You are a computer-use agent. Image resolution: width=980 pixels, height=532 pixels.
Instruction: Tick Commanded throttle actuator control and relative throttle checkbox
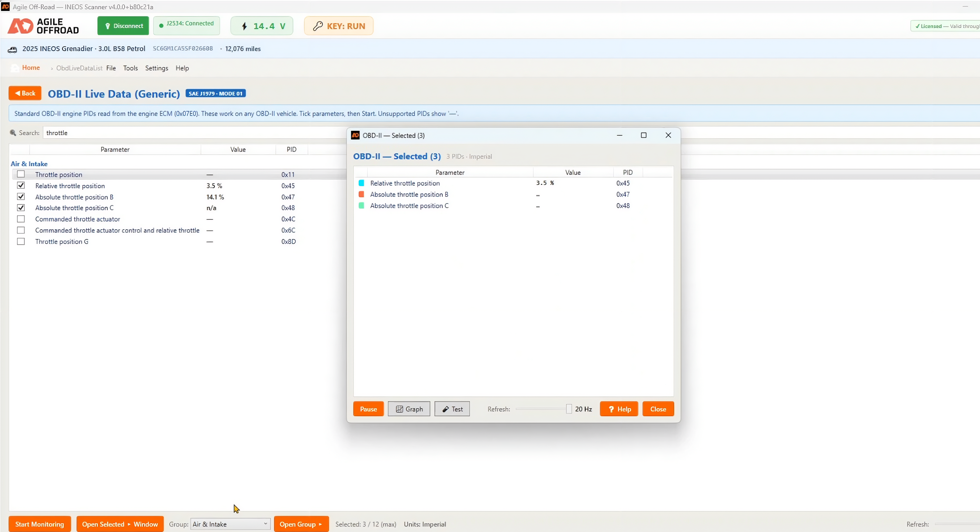21,230
